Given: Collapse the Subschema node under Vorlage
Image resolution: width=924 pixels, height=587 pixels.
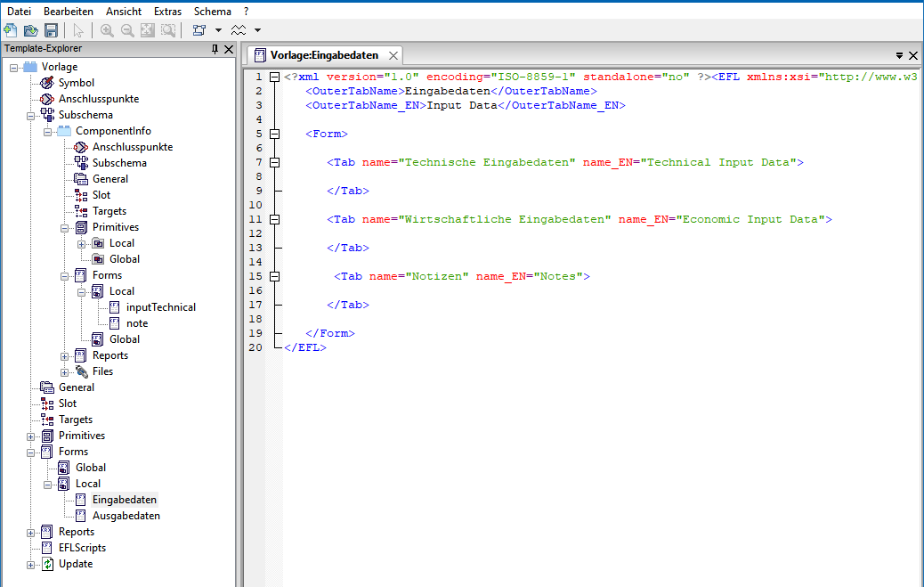Looking at the screenshot, I should point(30,116).
